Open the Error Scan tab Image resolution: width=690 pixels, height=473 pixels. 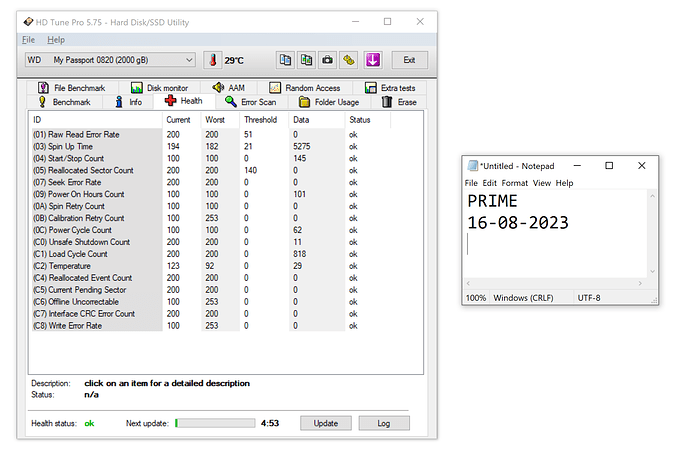pyautogui.click(x=251, y=102)
